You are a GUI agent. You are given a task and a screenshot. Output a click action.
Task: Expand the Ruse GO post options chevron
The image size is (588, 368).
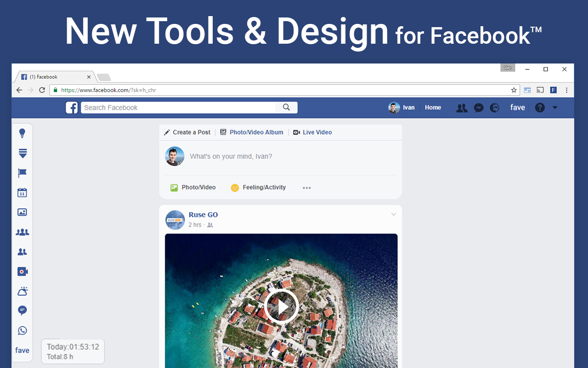[394, 214]
